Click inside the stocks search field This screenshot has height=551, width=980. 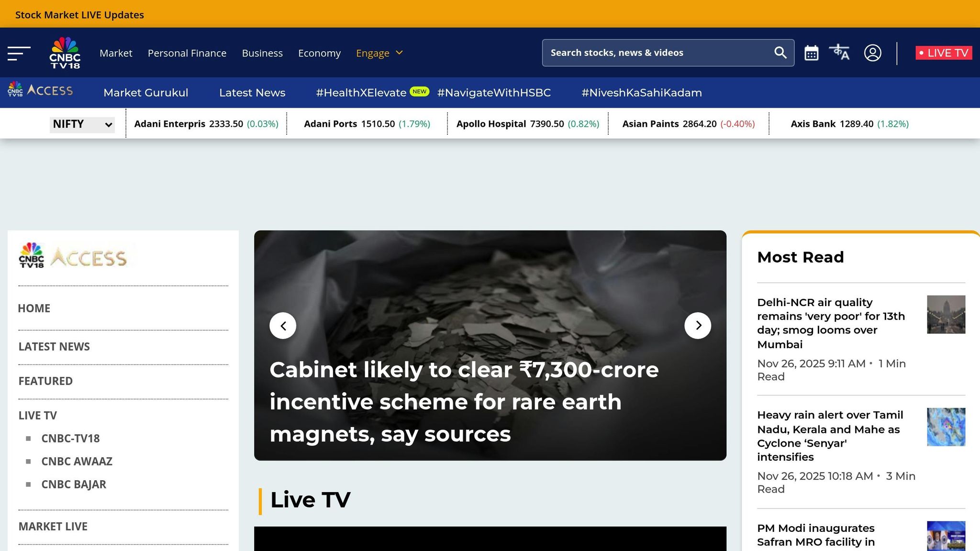(646, 53)
